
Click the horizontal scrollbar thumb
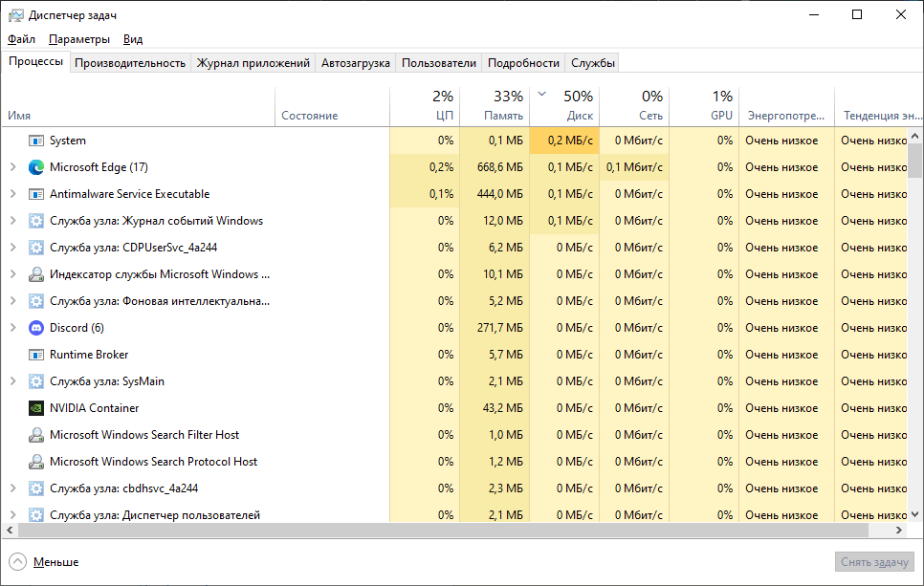pyautogui.click(x=443, y=530)
